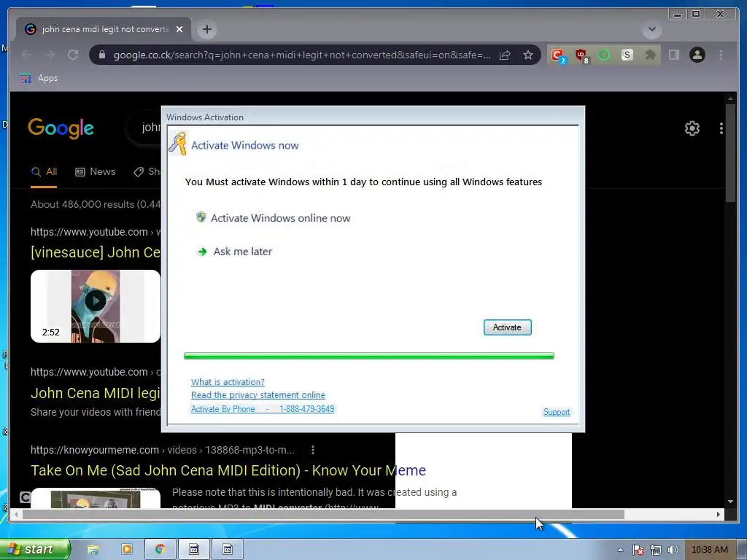Open What is activation? link
Image resolution: width=747 pixels, height=560 pixels.
tap(228, 382)
